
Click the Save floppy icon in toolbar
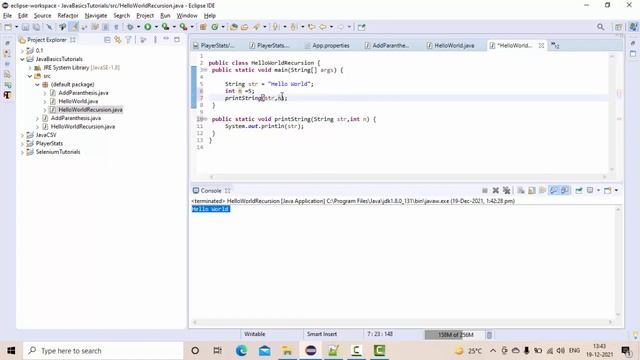[x=25, y=27]
